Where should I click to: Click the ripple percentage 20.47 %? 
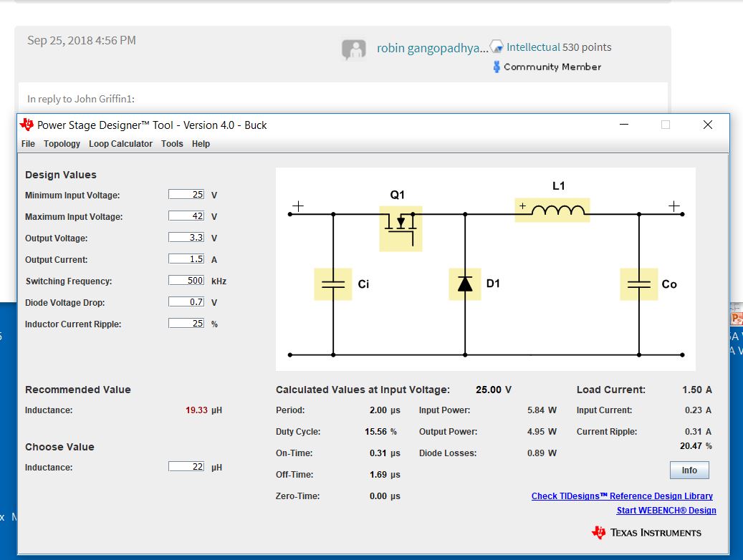[x=696, y=446]
